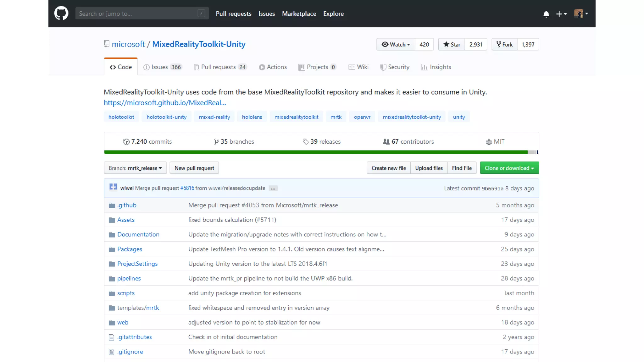
Task: Open the hololens topic tag
Action: click(252, 117)
